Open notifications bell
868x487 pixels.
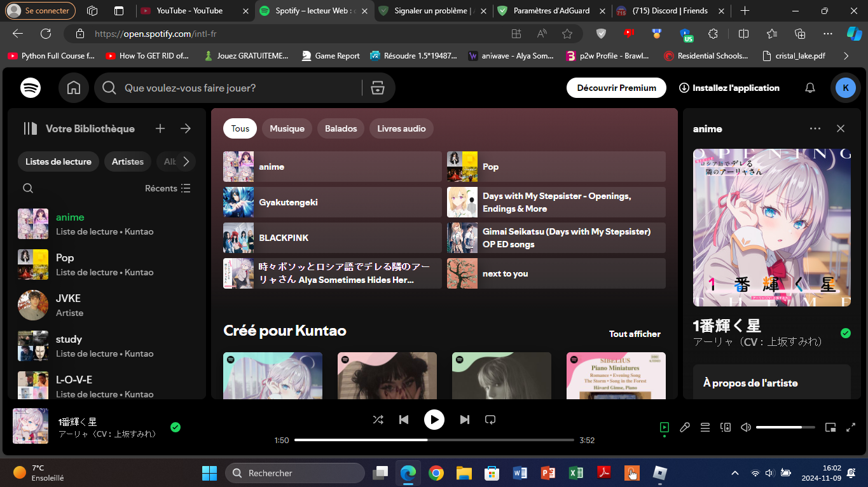click(809, 87)
